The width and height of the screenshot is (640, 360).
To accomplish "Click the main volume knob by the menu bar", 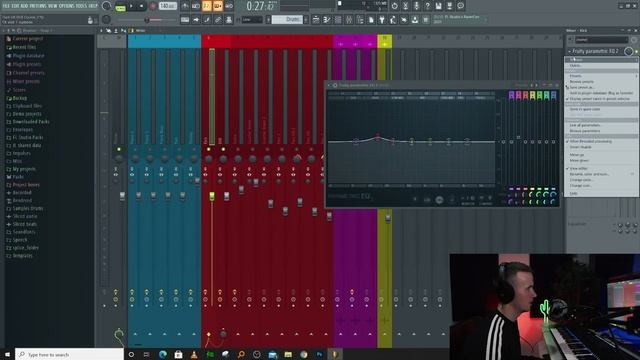I will point(107,6).
